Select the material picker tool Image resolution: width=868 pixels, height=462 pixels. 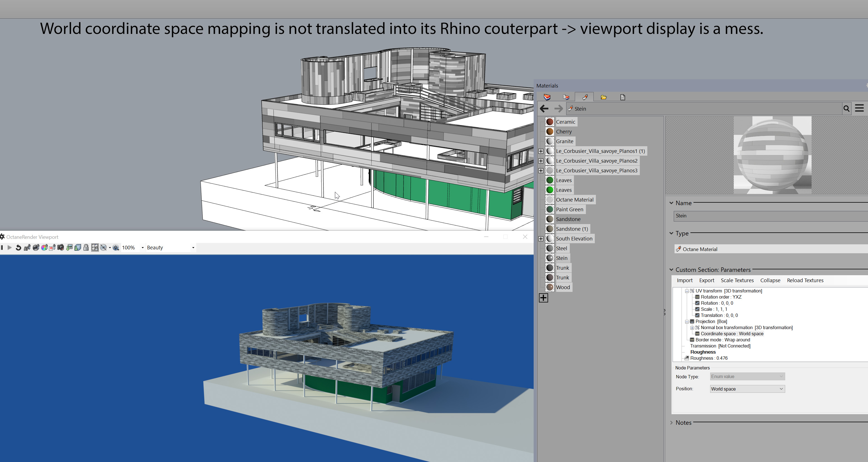click(36, 248)
